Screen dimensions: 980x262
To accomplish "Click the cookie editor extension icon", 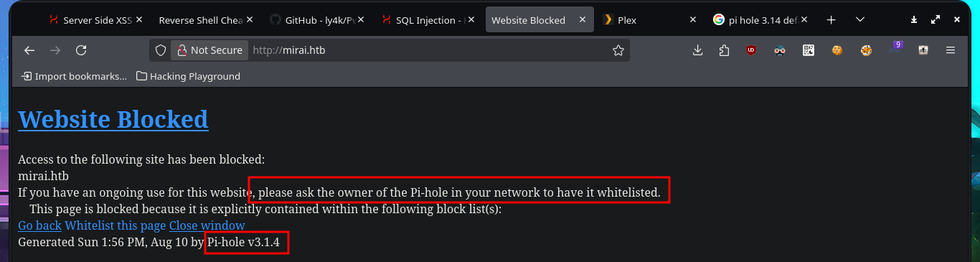I will [x=837, y=50].
